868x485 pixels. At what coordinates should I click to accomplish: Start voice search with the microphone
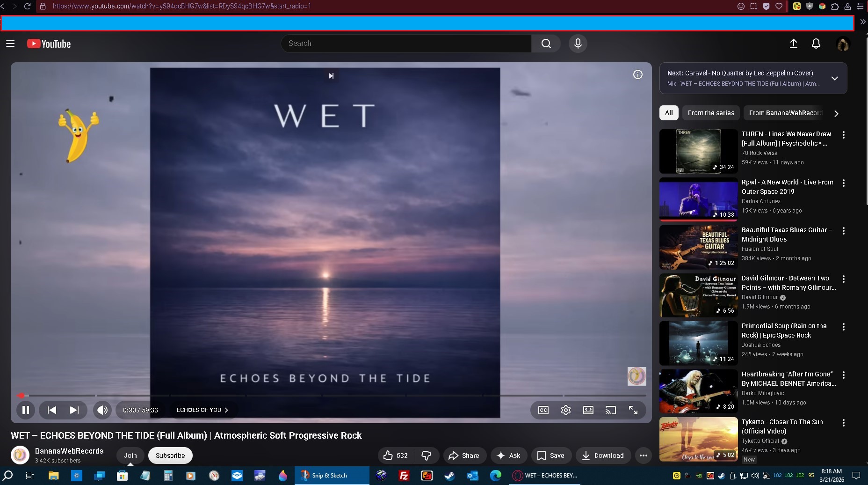pos(578,44)
